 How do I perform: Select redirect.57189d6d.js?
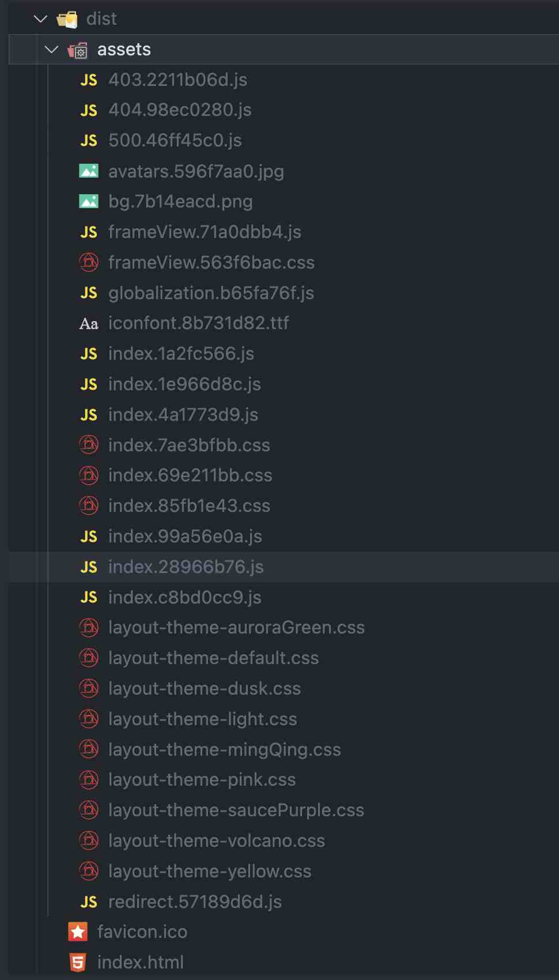click(x=195, y=902)
